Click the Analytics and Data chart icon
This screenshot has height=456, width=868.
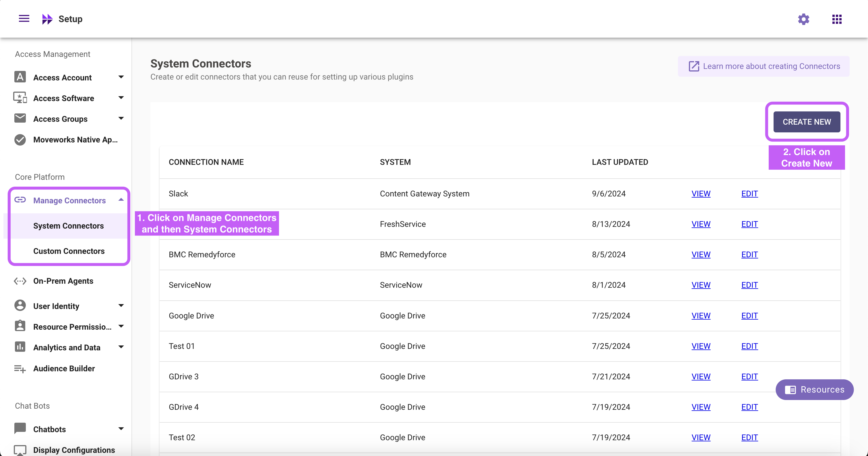20,347
